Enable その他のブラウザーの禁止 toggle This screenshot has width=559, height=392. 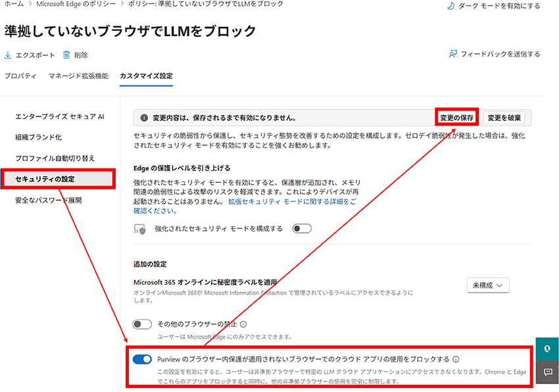click(x=143, y=324)
